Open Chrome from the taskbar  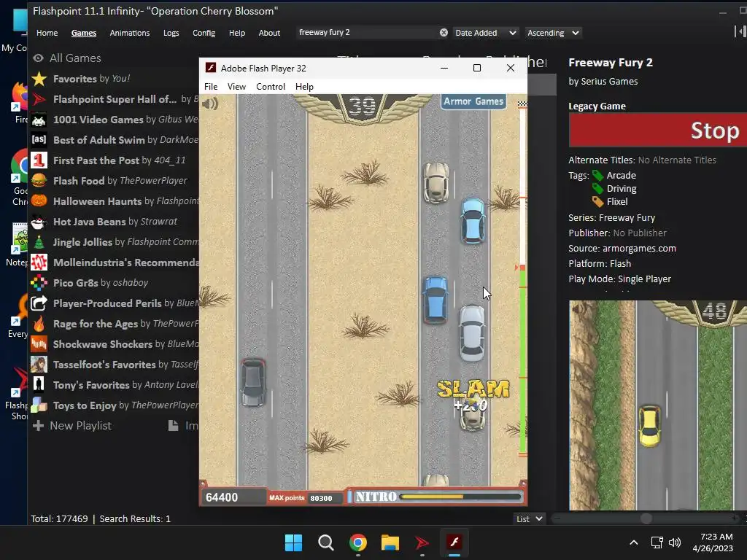pos(357,542)
